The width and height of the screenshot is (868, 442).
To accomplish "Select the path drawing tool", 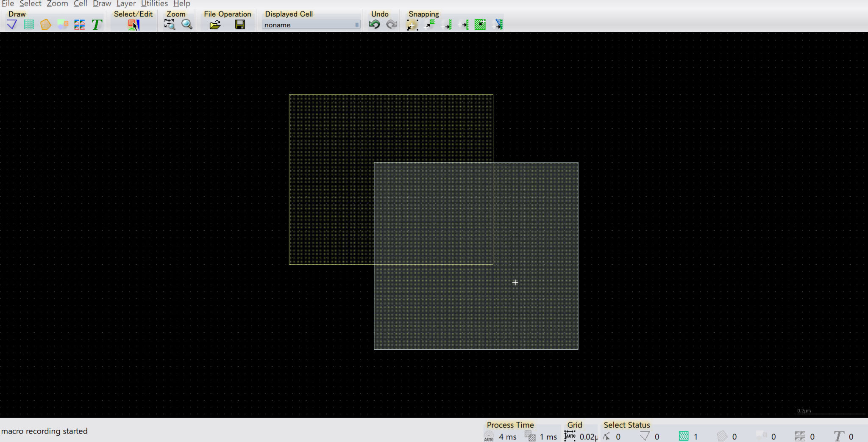I will tap(12, 25).
